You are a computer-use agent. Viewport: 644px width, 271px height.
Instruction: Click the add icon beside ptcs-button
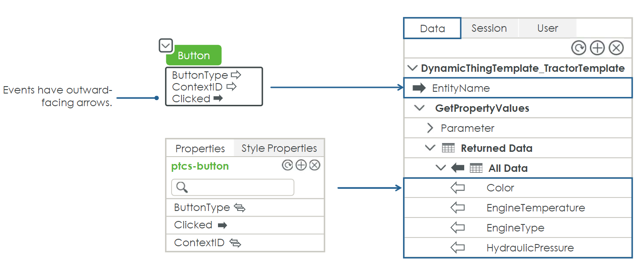[x=301, y=165]
